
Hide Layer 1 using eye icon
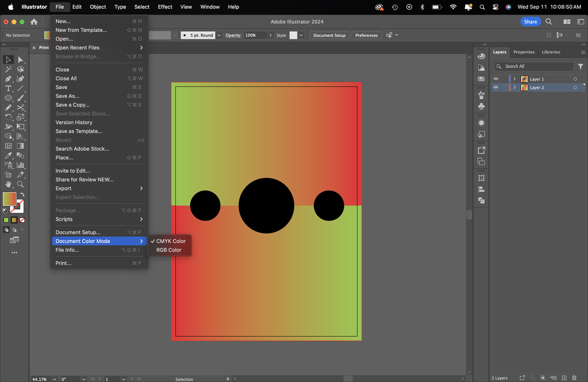pyautogui.click(x=496, y=79)
